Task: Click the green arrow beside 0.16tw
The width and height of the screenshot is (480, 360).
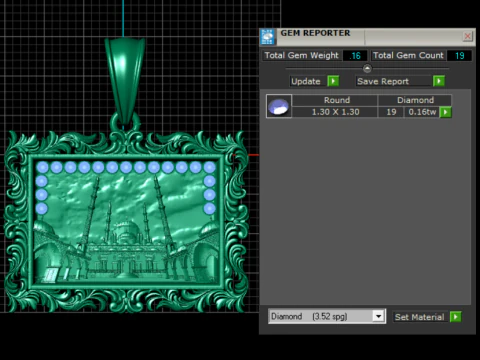Action: (445, 112)
